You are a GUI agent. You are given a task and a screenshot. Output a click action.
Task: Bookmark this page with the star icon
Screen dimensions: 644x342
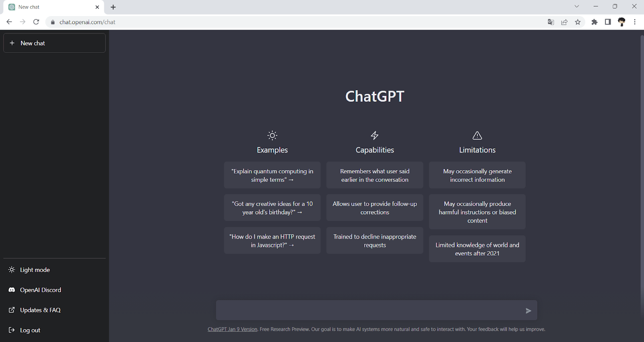point(578,22)
